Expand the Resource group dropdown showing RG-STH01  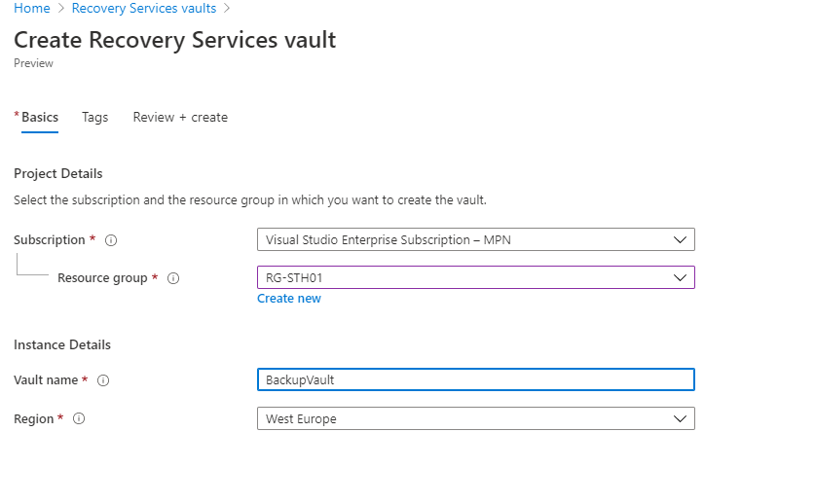[x=475, y=277]
